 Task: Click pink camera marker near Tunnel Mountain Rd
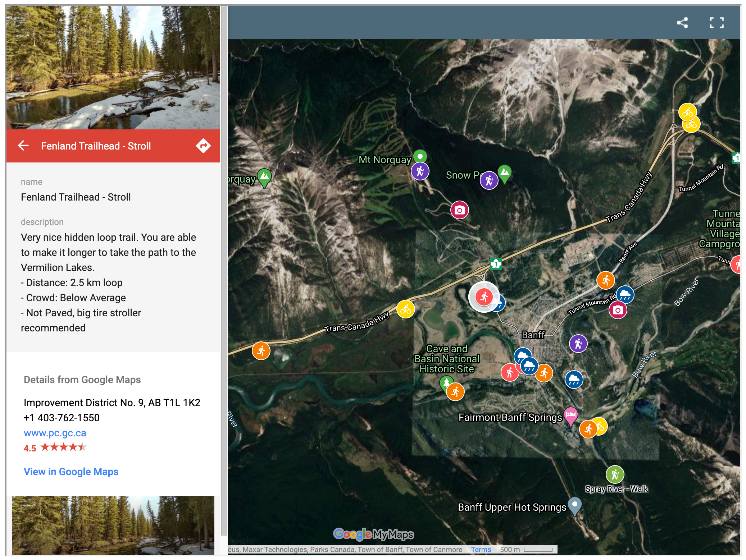coord(618,310)
